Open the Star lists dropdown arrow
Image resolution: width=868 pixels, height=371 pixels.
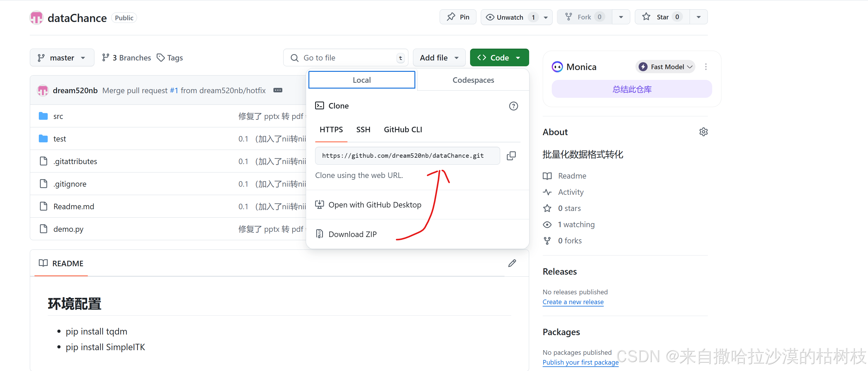[699, 17]
